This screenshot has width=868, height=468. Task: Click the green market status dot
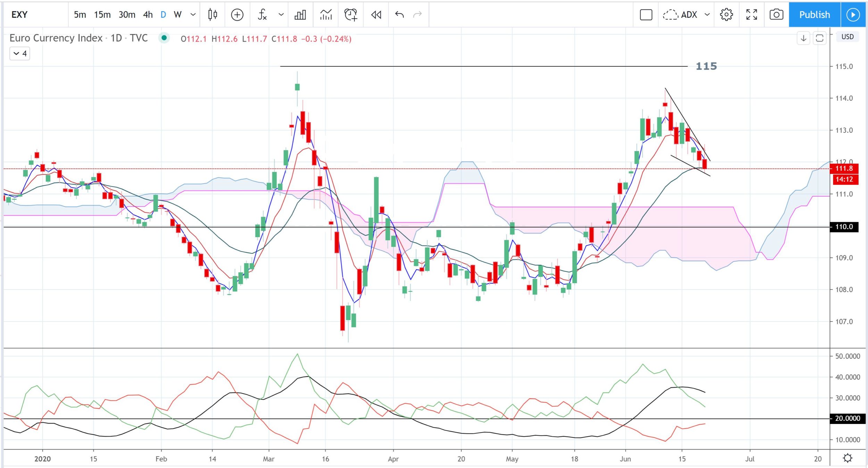click(x=164, y=37)
